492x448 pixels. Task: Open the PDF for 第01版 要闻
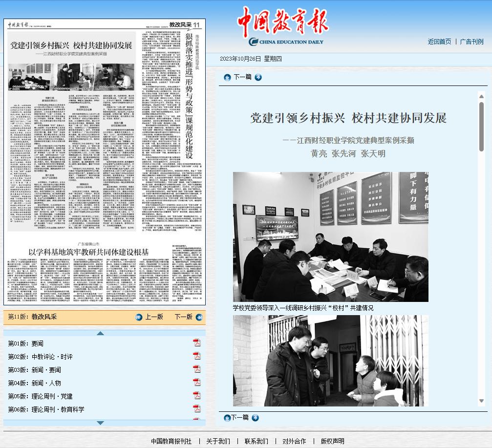196,343
